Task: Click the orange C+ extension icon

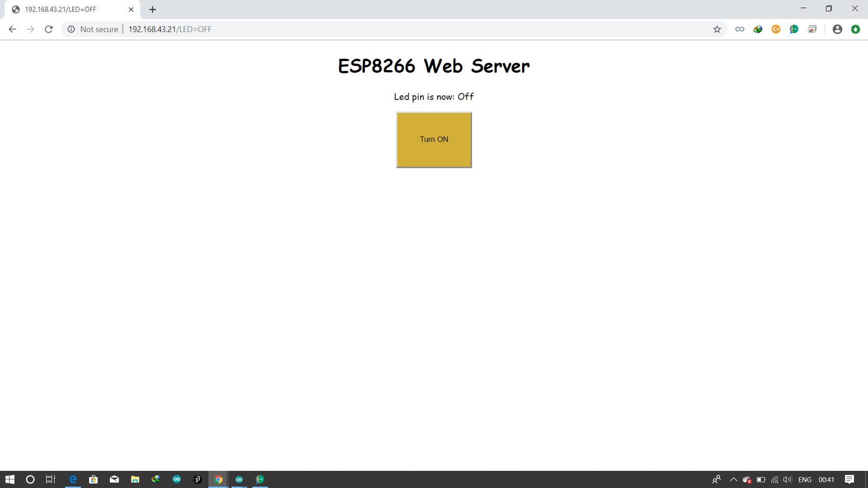Action: pos(775,29)
